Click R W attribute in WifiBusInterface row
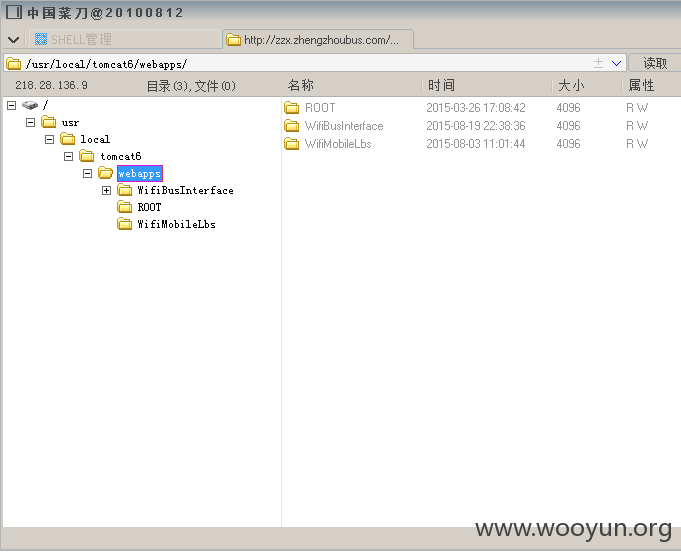Screen dimensions: 681x557 pyautogui.click(x=637, y=126)
